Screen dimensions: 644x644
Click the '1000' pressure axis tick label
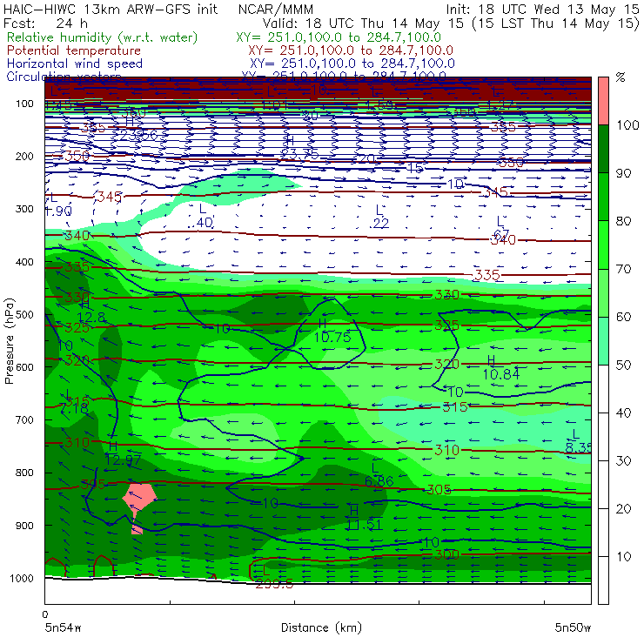(x=22, y=578)
